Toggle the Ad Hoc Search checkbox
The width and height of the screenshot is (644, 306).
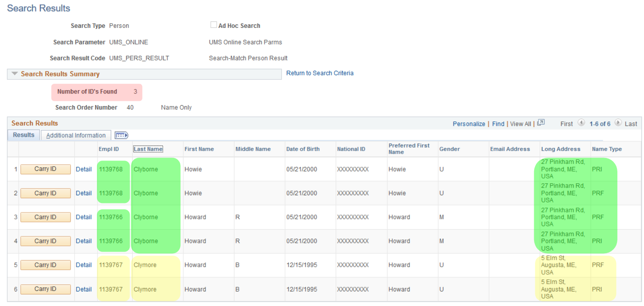213,25
